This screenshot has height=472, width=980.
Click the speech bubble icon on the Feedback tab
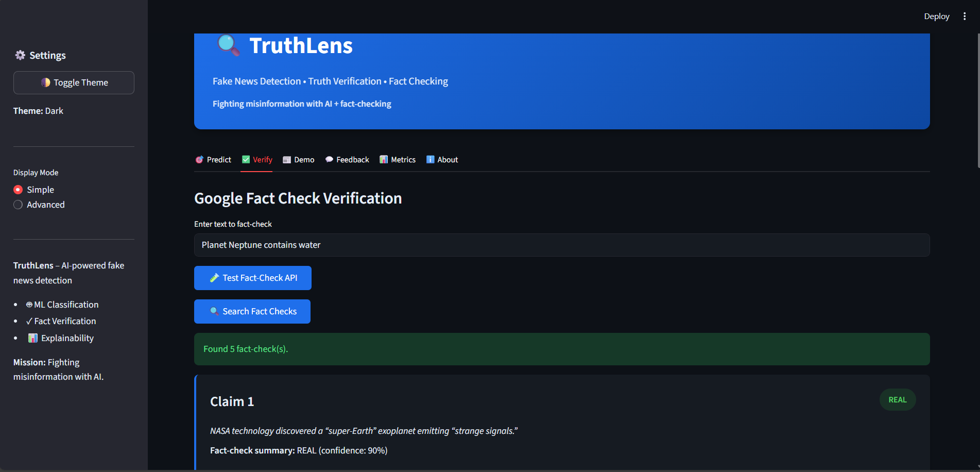(x=329, y=160)
